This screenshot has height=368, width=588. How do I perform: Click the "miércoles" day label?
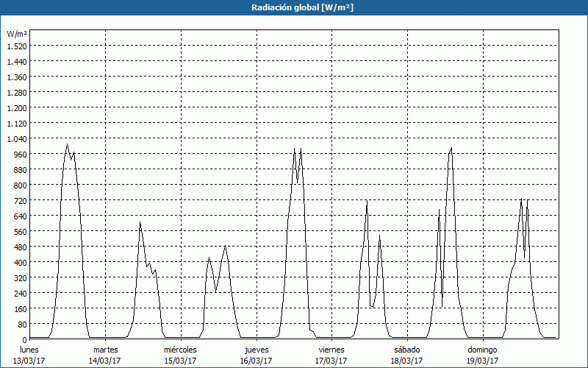(x=181, y=350)
